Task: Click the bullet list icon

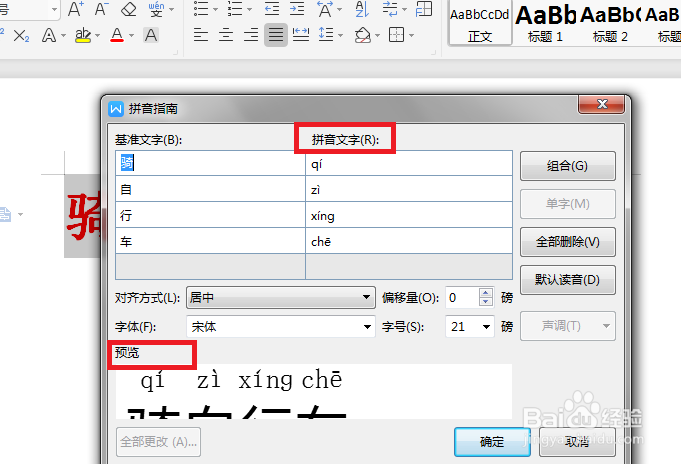Action: tap(200, 9)
